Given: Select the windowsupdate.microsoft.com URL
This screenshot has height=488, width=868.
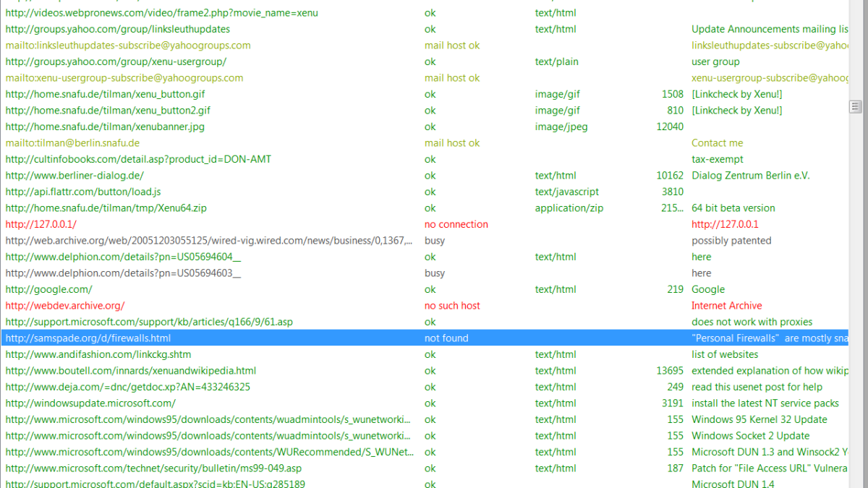Looking at the screenshot, I should click(90, 403).
